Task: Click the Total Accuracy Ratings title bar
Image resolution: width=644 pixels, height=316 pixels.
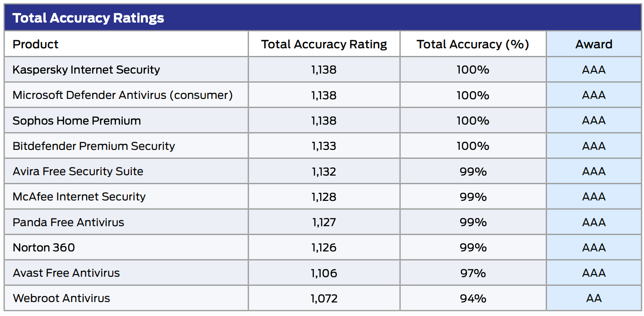Action: point(88,18)
